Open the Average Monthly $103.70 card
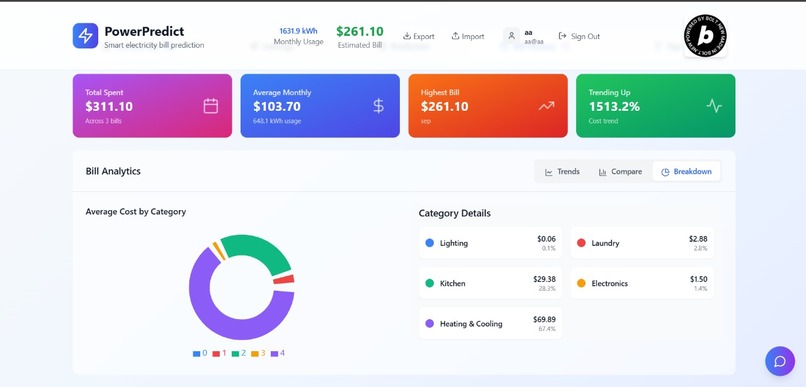The height and width of the screenshot is (387, 806). pyautogui.click(x=320, y=106)
